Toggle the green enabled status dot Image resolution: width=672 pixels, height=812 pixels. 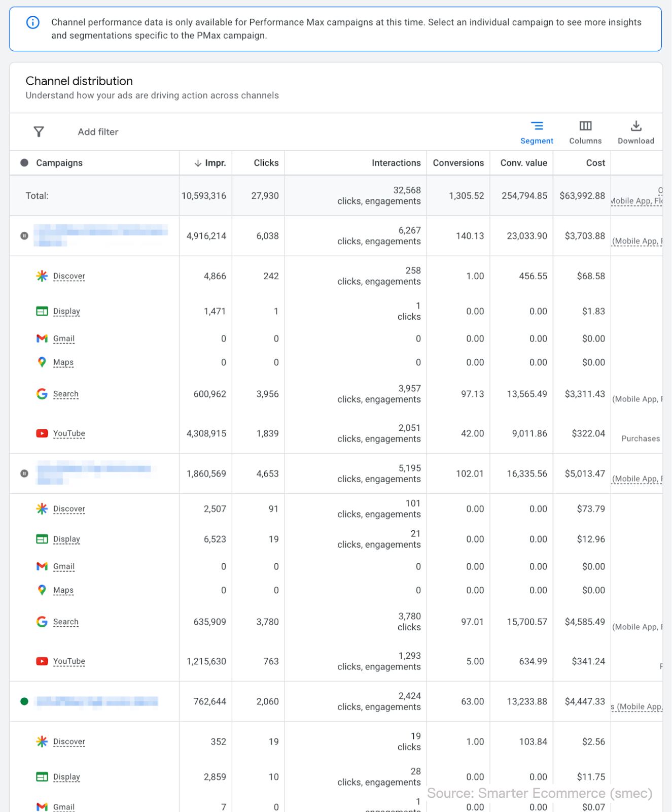point(24,701)
